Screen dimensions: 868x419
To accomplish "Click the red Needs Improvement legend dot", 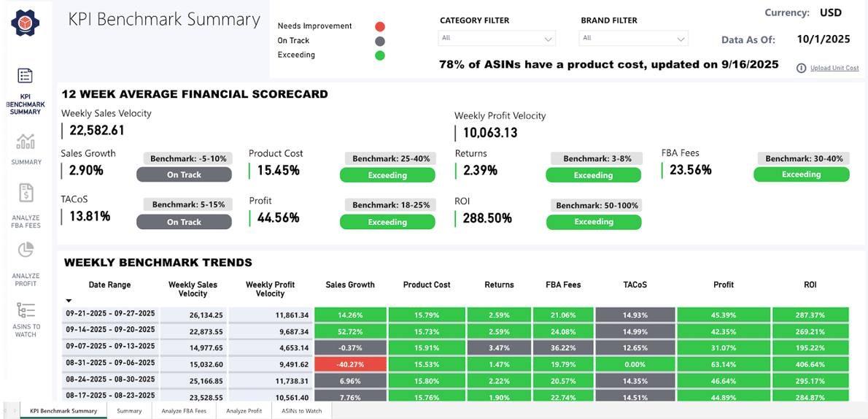I will pyautogui.click(x=379, y=26).
